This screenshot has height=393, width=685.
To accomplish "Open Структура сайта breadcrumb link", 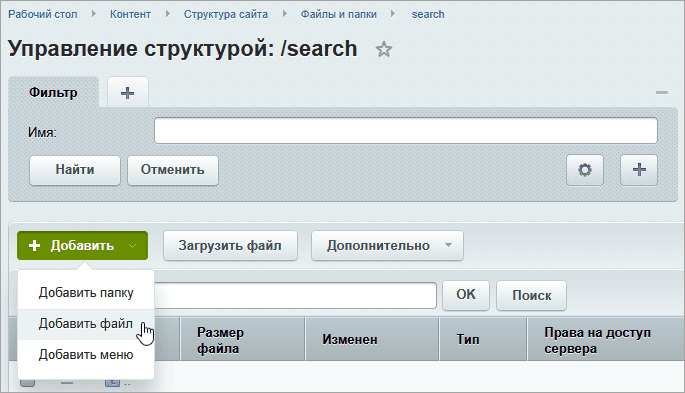I will click(x=226, y=14).
